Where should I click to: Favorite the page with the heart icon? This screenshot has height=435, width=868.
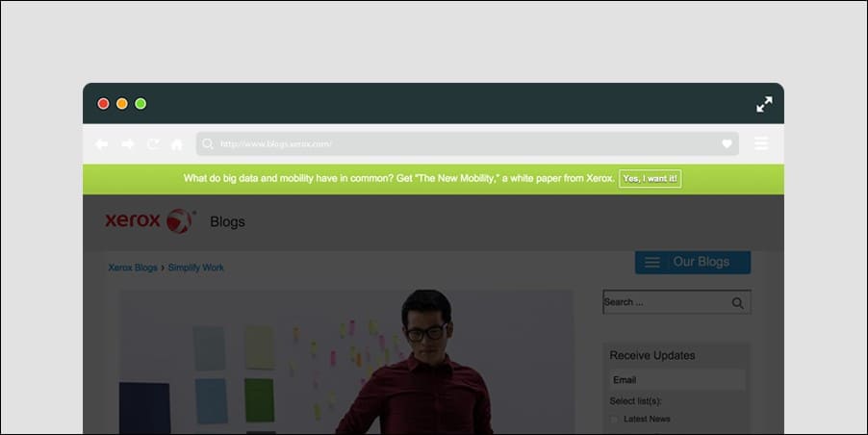pos(728,144)
